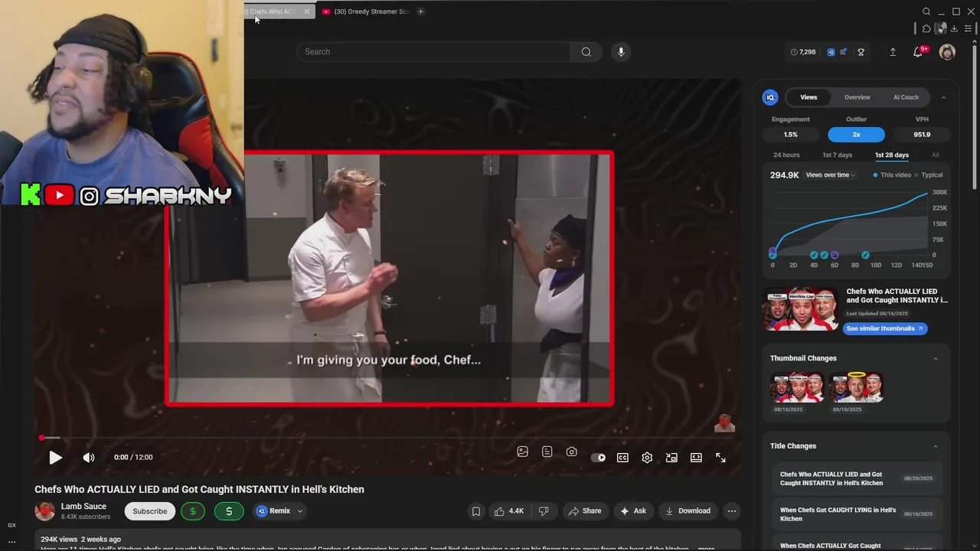Click the search magnifier button
The image size is (980, 551).
pos(586,52)
